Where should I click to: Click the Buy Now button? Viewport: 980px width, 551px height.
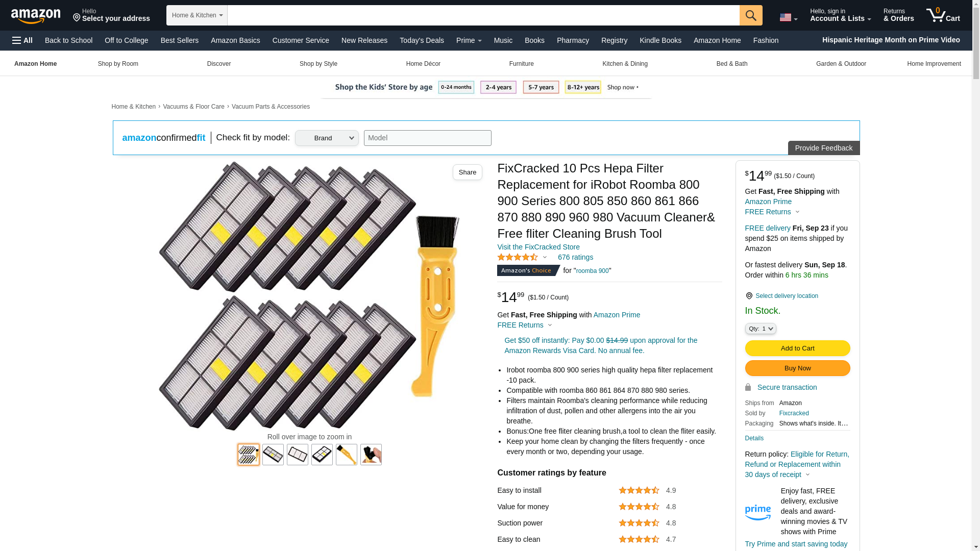797,368
